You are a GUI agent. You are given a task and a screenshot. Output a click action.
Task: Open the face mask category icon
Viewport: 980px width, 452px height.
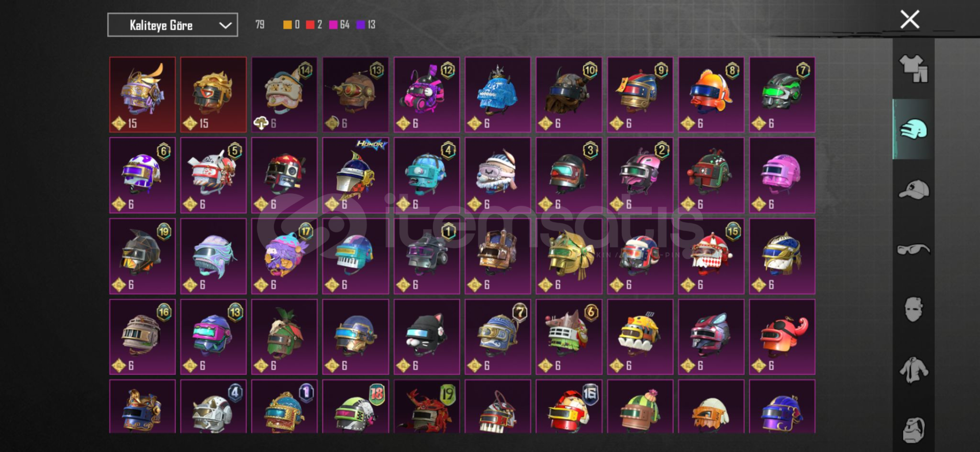coord(914,309)
